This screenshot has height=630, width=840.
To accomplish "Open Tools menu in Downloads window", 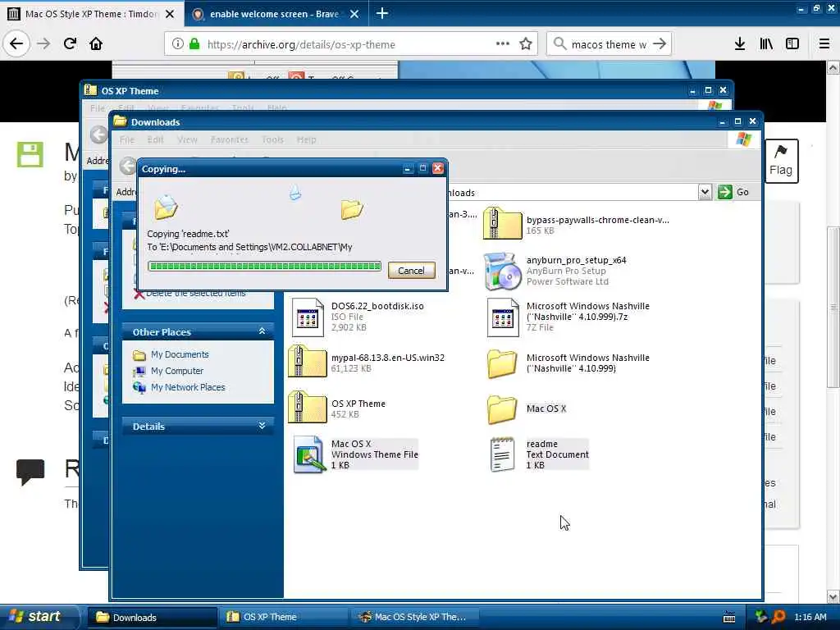I will [x=272, y=139].
